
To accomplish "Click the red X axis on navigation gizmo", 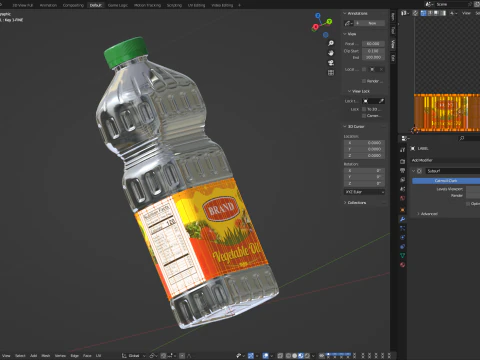I will 315,27.
